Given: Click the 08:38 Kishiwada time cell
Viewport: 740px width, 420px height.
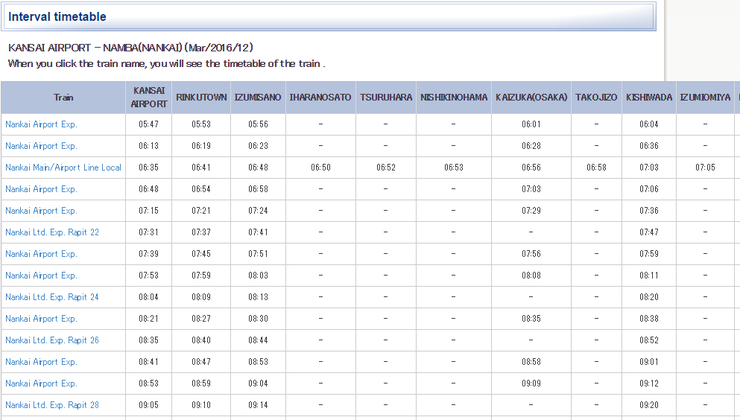Looking at the screenshot, I should (x=649, y=319).
